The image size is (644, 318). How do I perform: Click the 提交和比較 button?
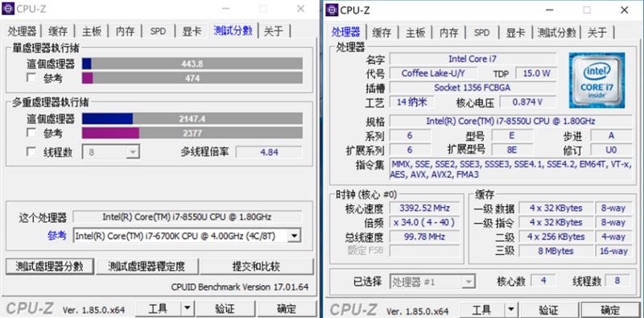click(256, 266)
